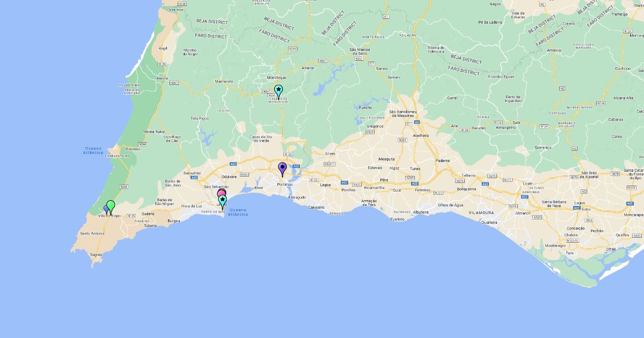The width and height of the screenshot is (644, 338).
Task: Click the Aljezur town label
Action: point(162,78)
